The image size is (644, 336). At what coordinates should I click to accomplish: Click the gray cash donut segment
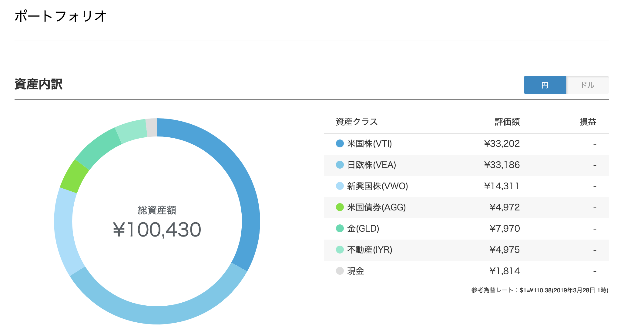(x=152, y=128)
